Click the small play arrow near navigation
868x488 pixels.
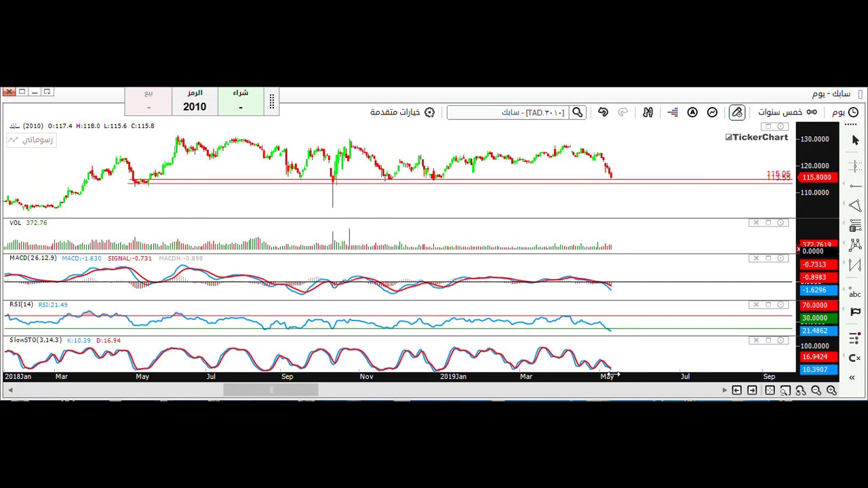point(724,390)
